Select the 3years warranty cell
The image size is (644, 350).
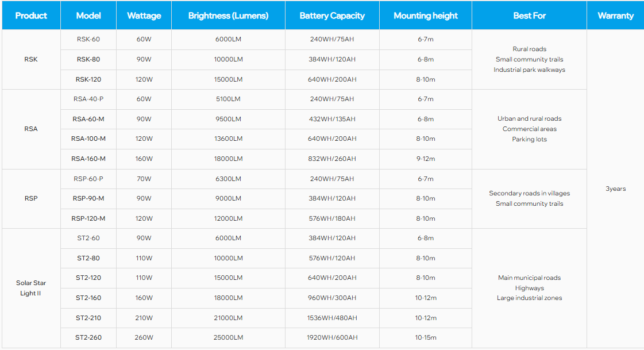click(x=615, y=189)
